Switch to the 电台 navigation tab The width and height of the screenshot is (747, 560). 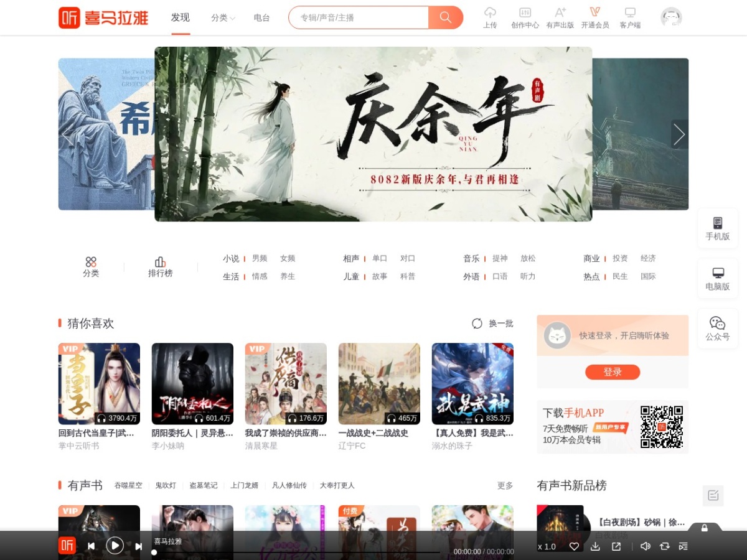(x=262, y=18)
